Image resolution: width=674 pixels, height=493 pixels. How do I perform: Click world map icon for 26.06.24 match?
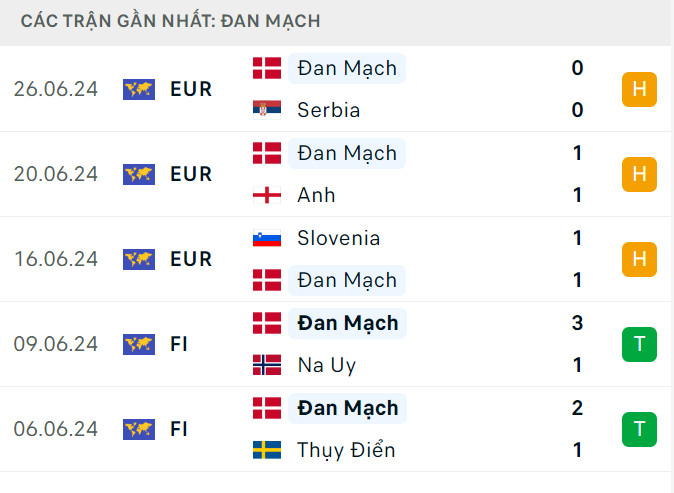click(139, 89)
